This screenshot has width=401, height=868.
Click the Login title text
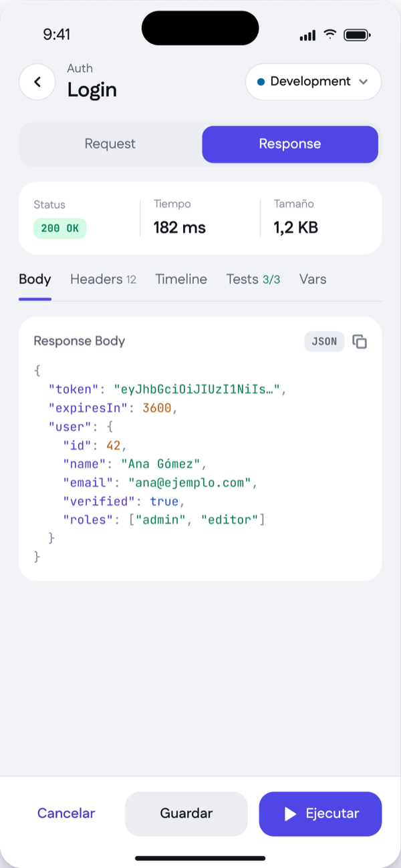pyautogui.click(x=92, y=90)
